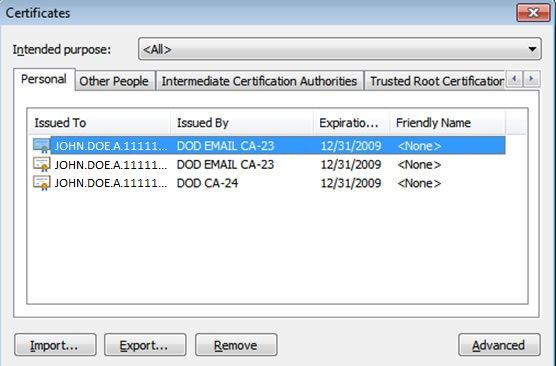Open the Advanced options button
The height and width of the screenshot is (366, 556).
click(x=499, y=345)
